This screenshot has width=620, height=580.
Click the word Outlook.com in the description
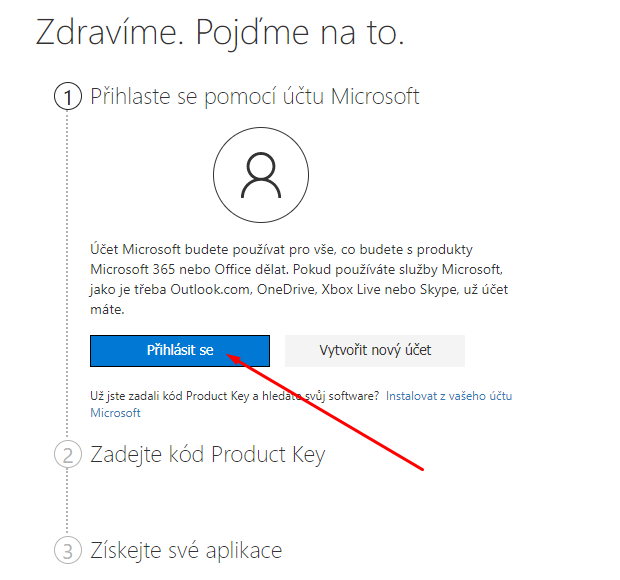pos(211,289)
